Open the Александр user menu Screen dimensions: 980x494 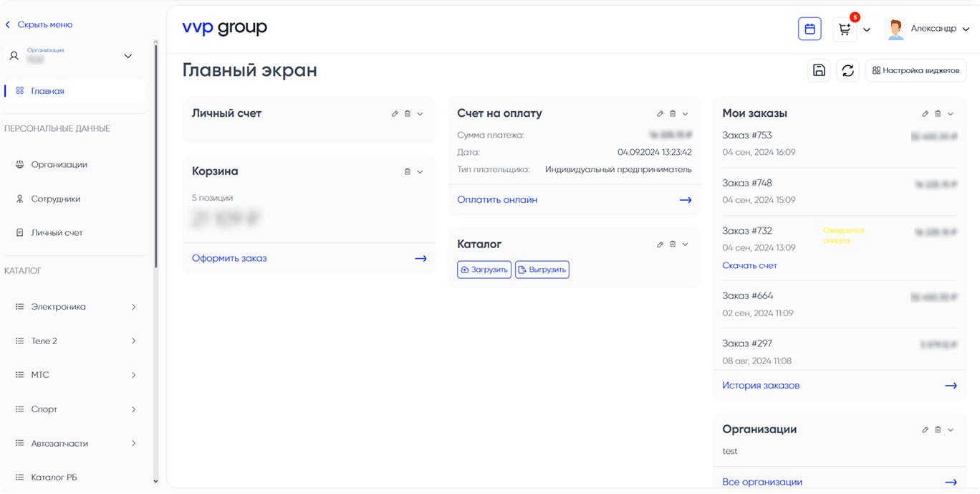coord(928,29)
